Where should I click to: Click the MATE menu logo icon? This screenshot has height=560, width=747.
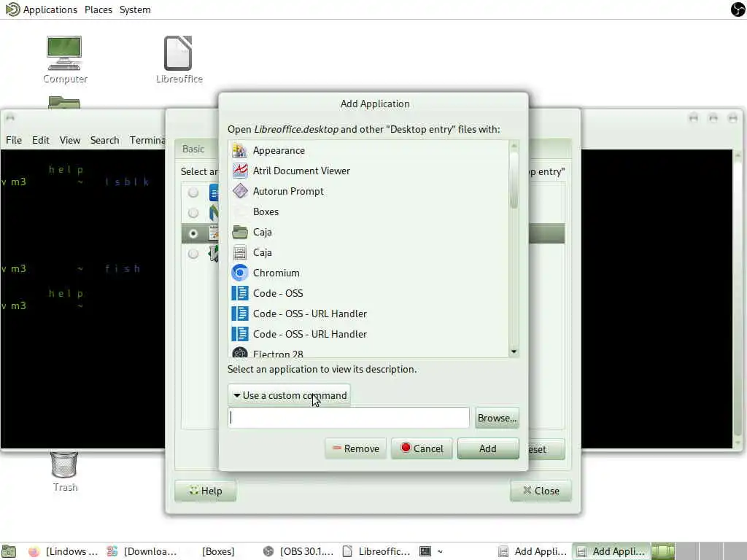(x=12, y=9)
